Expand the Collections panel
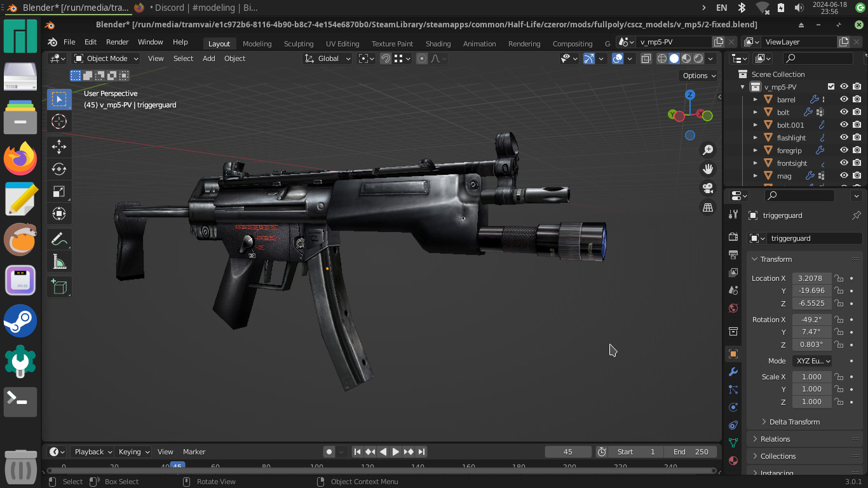868x488 pixels. 778,456
